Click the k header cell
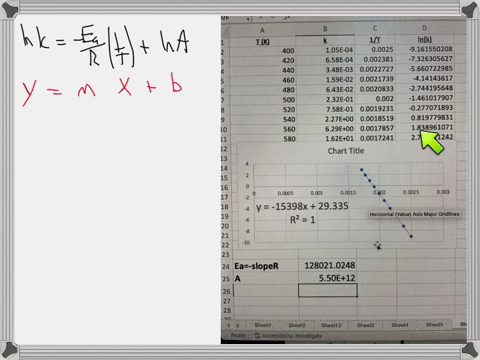The height and width of the screenshot is (360, 480). click(x=325, y=41)
